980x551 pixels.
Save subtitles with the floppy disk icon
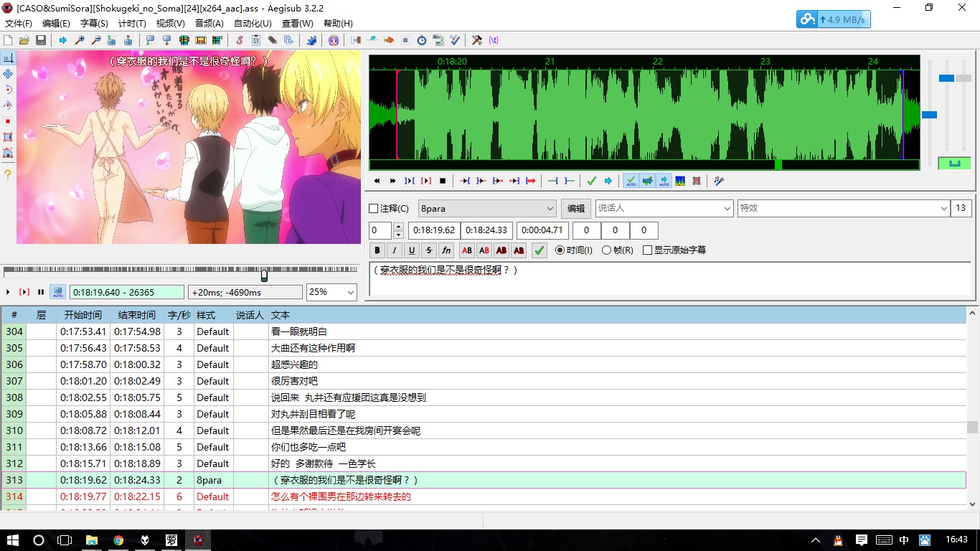coord(41,40)
